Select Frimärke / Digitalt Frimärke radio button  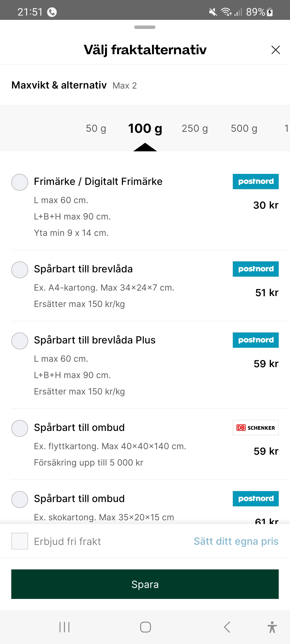point(20,182)
